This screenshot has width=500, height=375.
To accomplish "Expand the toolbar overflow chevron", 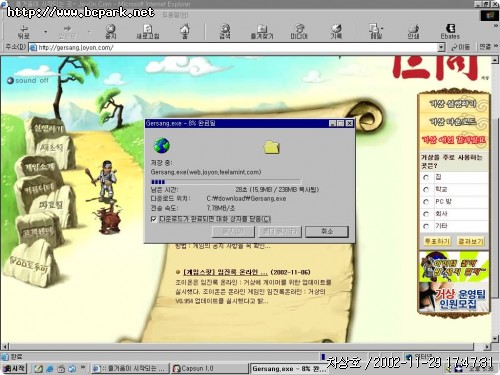I will (496, 26).
